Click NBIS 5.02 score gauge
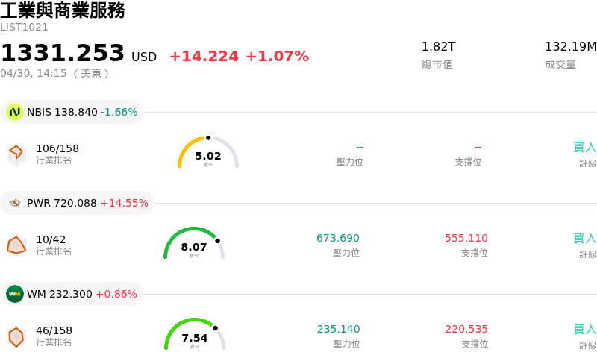This screenshot has height=364, width=597. [x=208, y=153]
